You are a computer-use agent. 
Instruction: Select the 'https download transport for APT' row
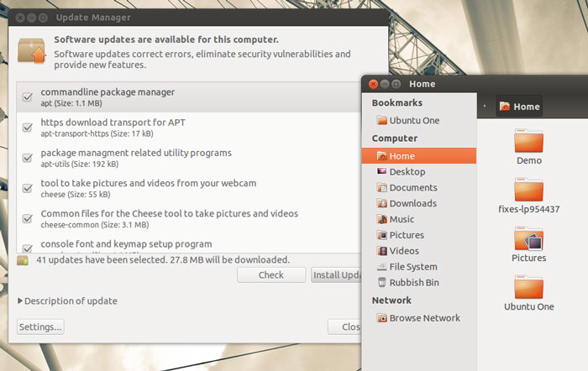tap(189, 128)
